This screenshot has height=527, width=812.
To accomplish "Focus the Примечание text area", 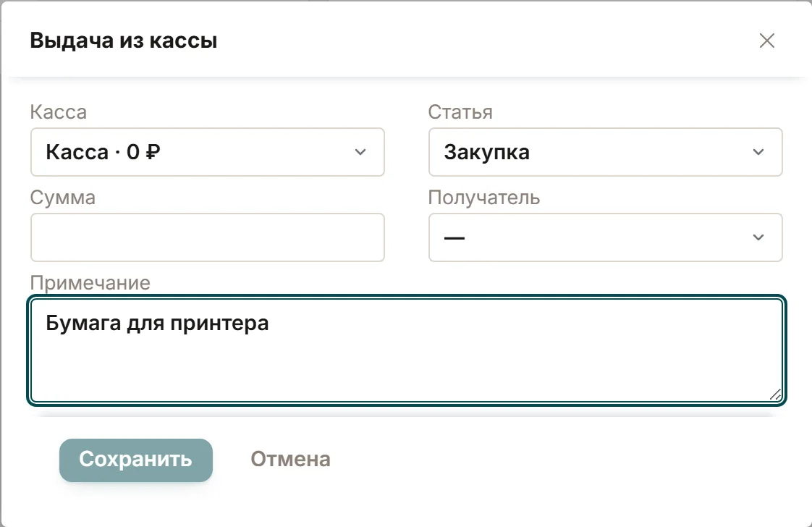I will pos(407,350).
